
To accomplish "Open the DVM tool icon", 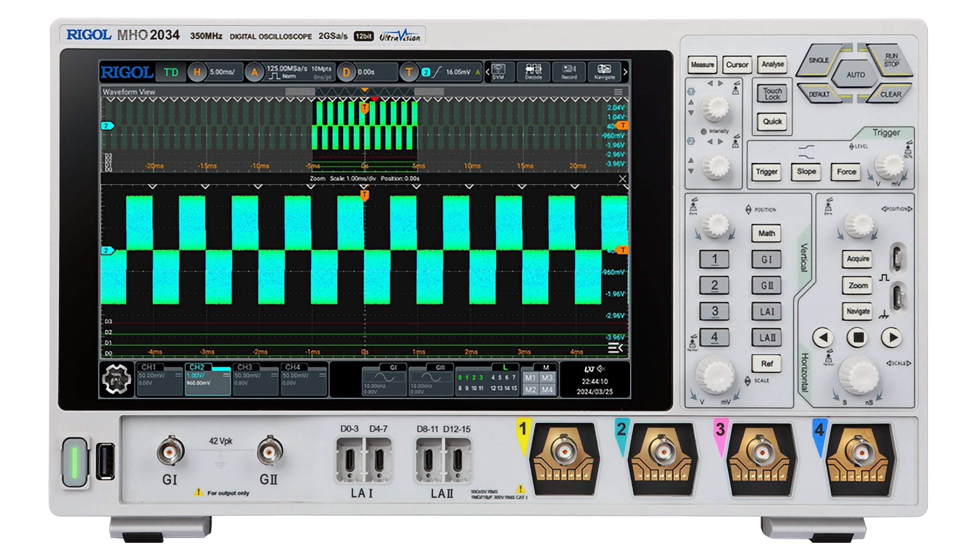I will (498, 72).
